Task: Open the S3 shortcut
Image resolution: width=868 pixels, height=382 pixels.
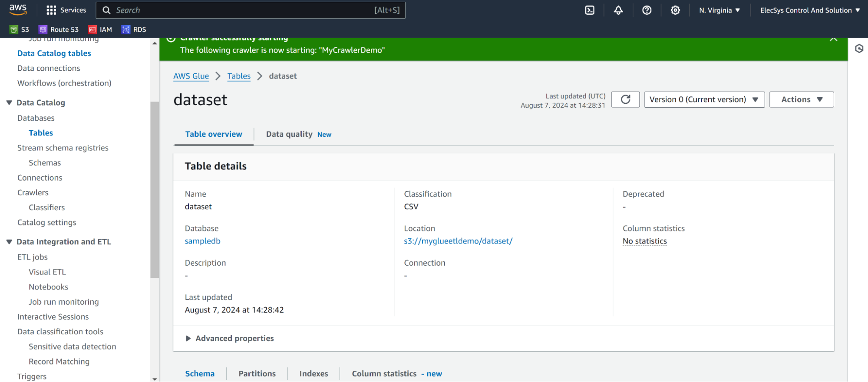Action: [20, 30]
